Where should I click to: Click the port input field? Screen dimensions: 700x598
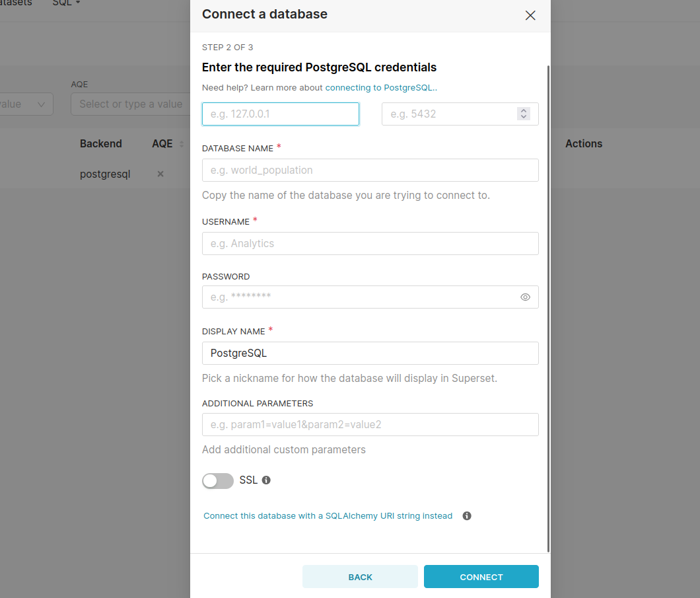449,114
